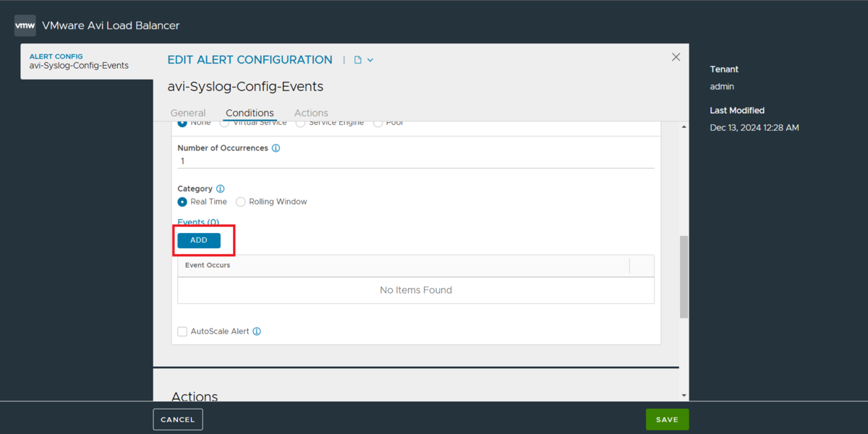Select the Rolling Window category radio
Image resolution: width=868 pixels, height=434 pixels.
pos(241,202)
